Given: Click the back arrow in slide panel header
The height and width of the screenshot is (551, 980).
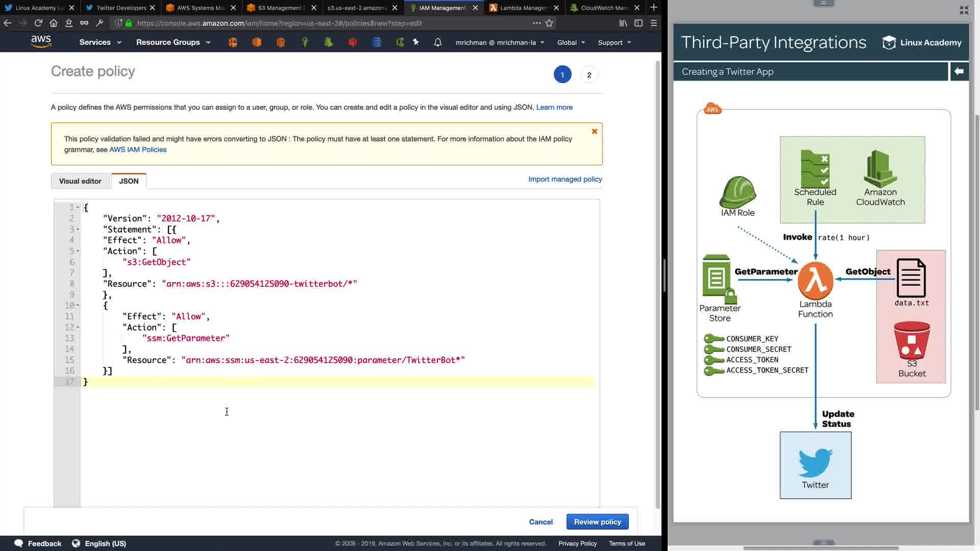Looking at the screenshot, I should tap(959, 71).
